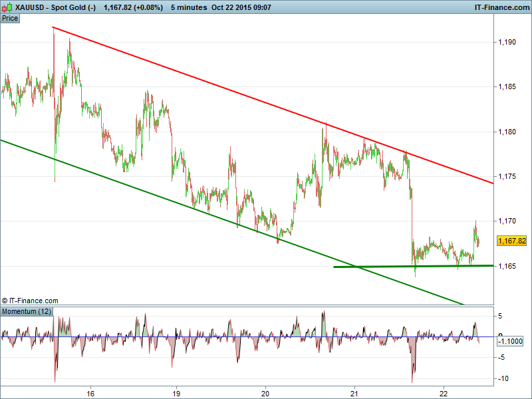Click the © IT-Finance.com watermark

31,301
